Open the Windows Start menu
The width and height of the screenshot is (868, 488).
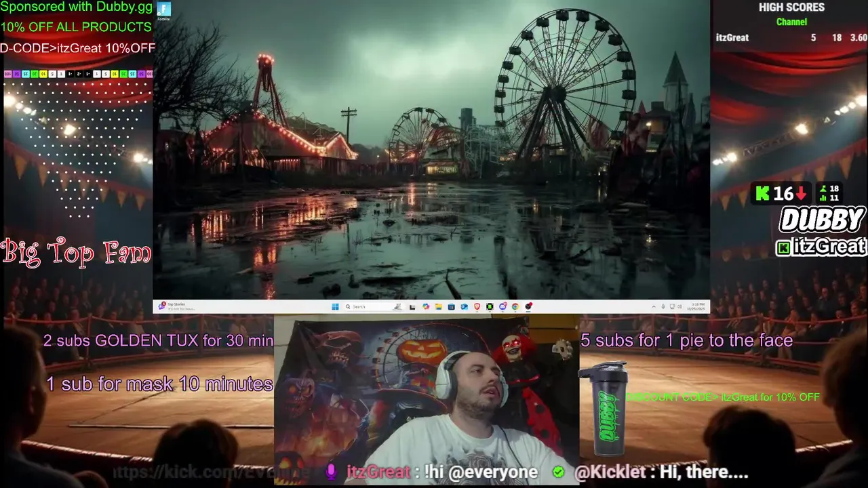pyautogui.click(x=335, y=306)
